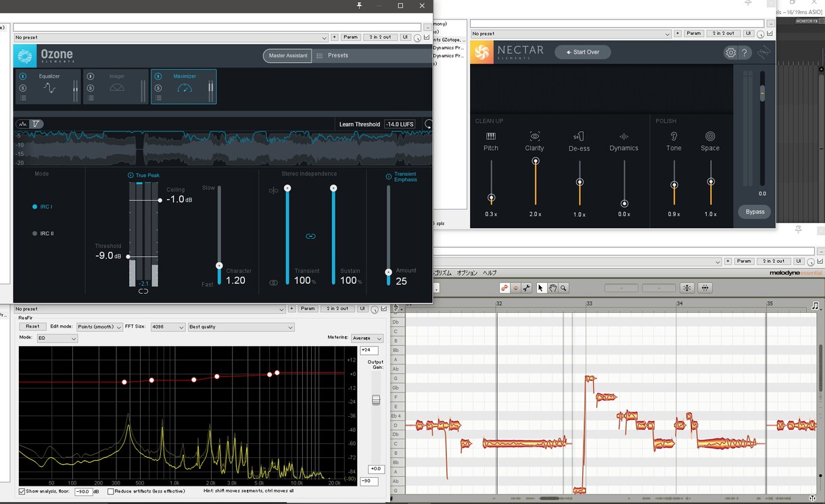Click the Nectar Tone ear icon
Viewport: 825px width, 504px height.
pyautogui.click(x=674, y=136)
